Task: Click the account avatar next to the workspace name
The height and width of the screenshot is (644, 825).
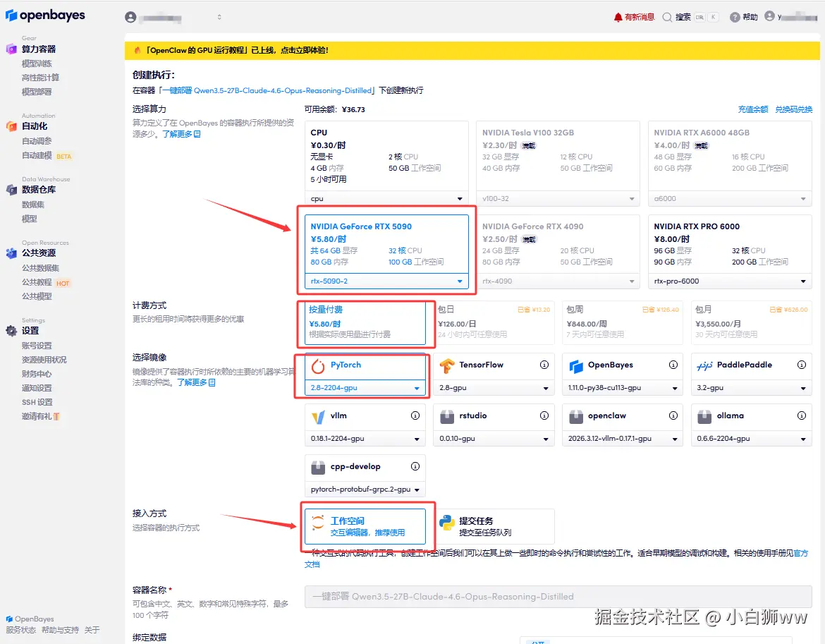Action: click(x=130, y=18)
